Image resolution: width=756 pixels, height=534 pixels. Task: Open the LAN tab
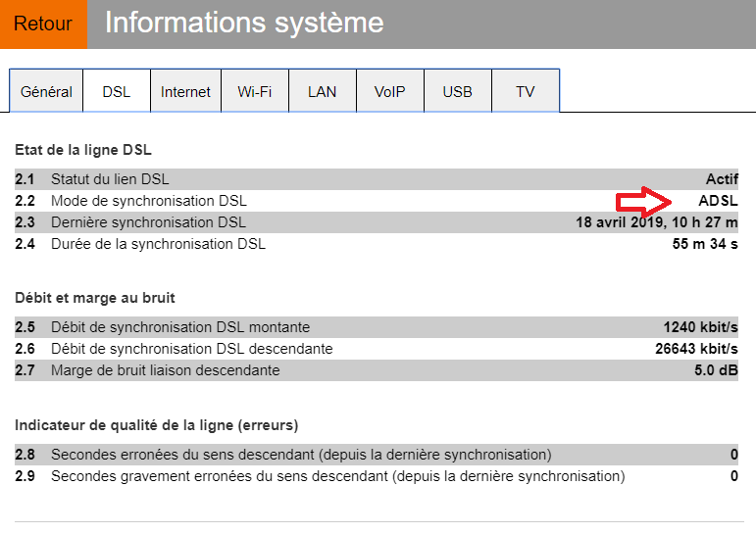[x=322, y=91]
